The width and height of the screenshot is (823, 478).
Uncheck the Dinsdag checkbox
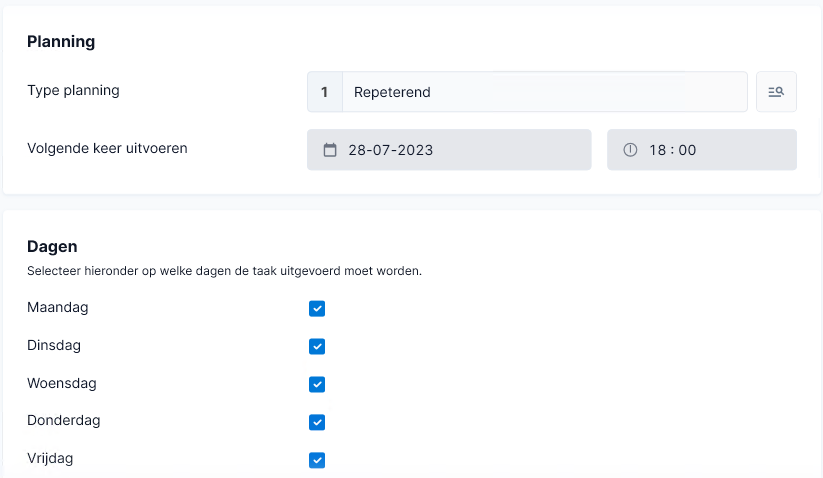(317, 346)
